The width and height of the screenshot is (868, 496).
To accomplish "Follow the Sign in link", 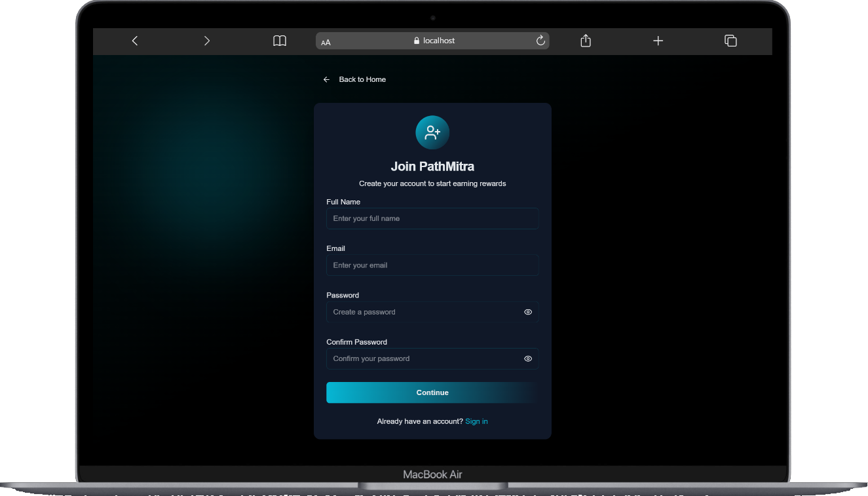I will click(476, 421).
